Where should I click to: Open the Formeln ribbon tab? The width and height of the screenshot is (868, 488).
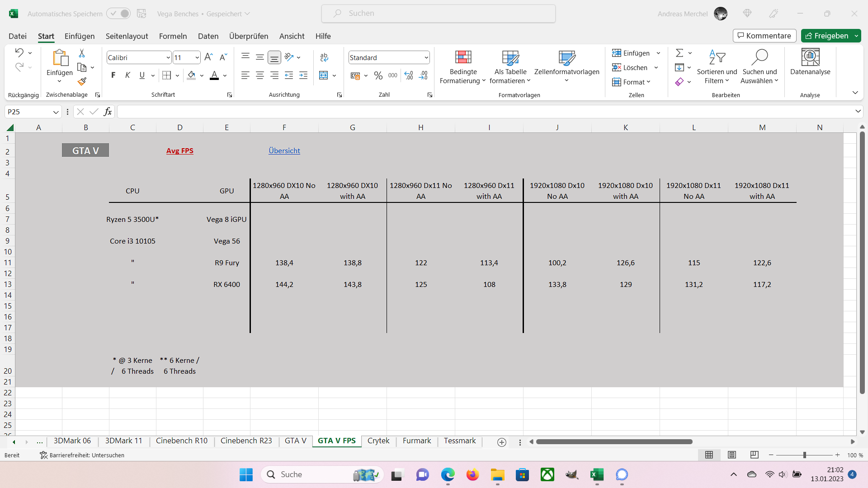(x=173, y=36)
